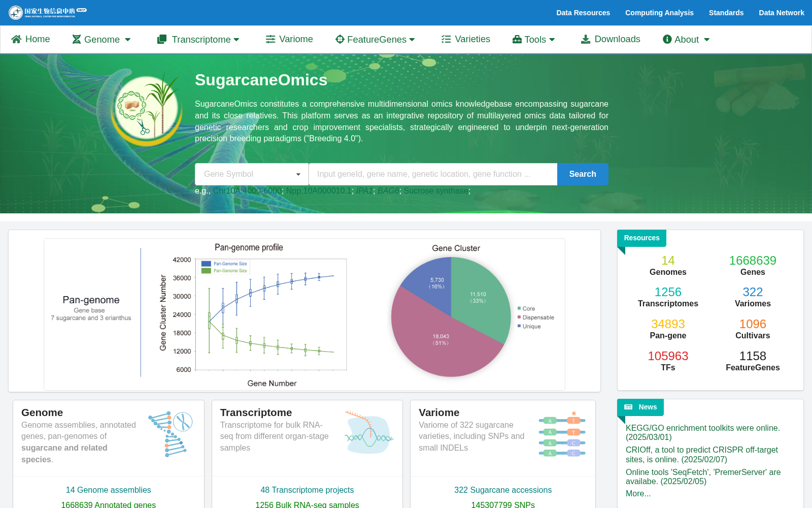The height and width of the screenshot is (508, 812).
Task: Click the Gene Cluster pie chart
Action: 451,316
